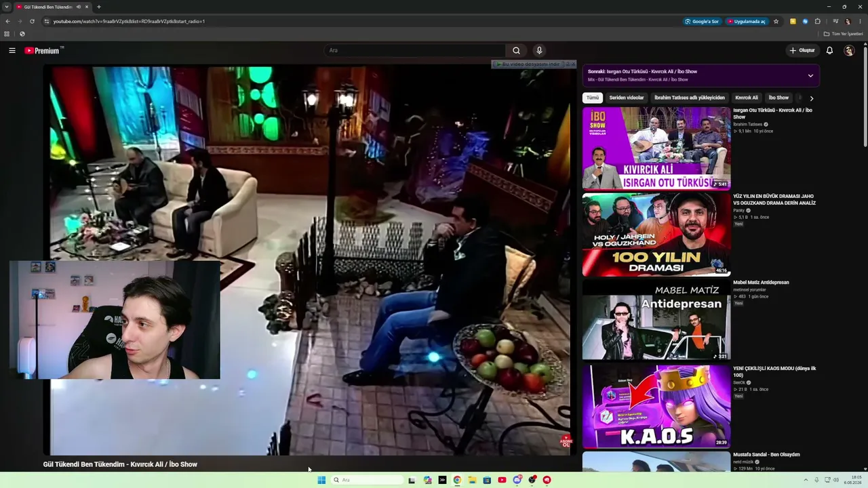868x488 pixels.
Task: Click the yellow extension icon in the toolbar
Action: pyautogui.click(x=793, y=21)
